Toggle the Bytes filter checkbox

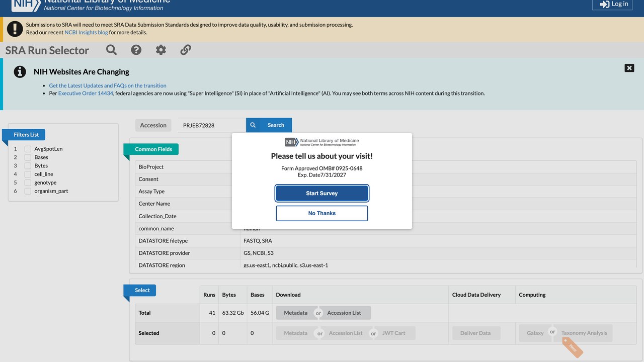pyautogui.click(x=28, y=166)
